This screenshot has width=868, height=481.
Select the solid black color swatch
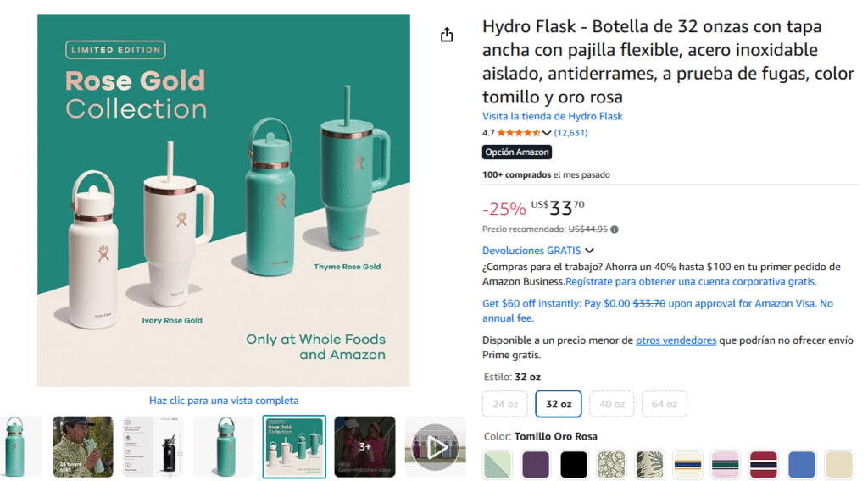tap(574, 464)
